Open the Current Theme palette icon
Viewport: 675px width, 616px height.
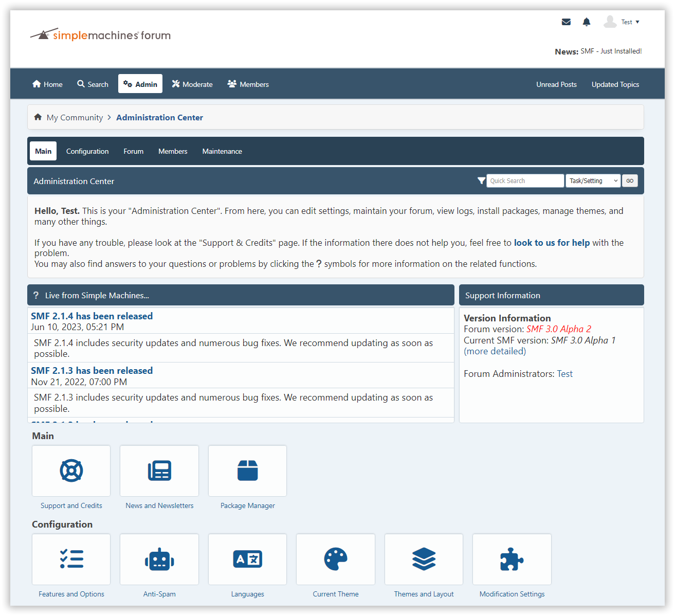[336, 559]
